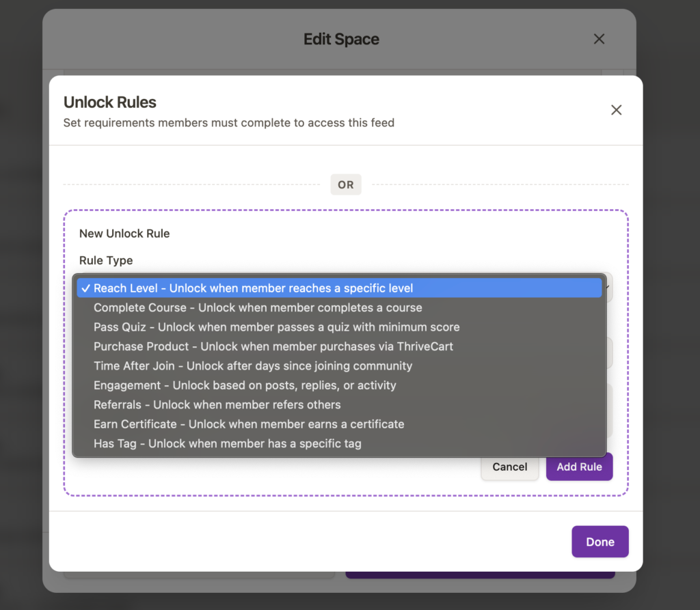Click the Cancel button
700x610 pixels.
coord(510,467)
